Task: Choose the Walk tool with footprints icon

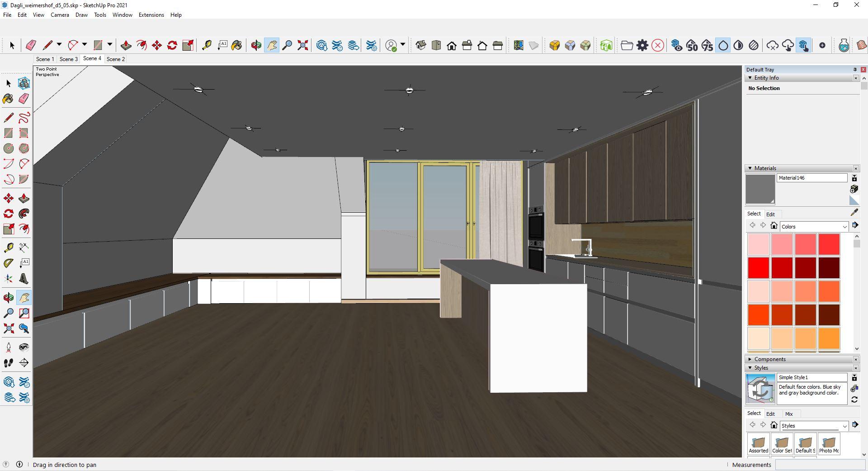Action: pos(9,363)
